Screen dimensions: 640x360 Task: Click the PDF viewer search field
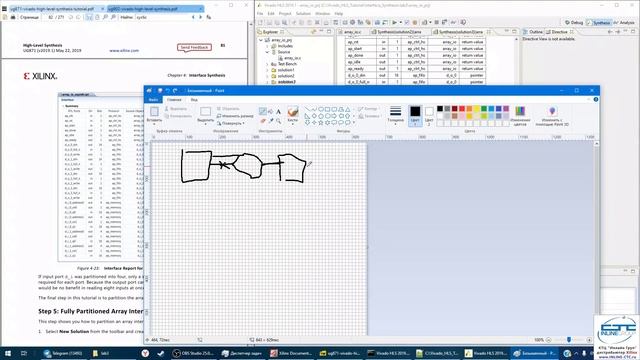coord(162,17)
